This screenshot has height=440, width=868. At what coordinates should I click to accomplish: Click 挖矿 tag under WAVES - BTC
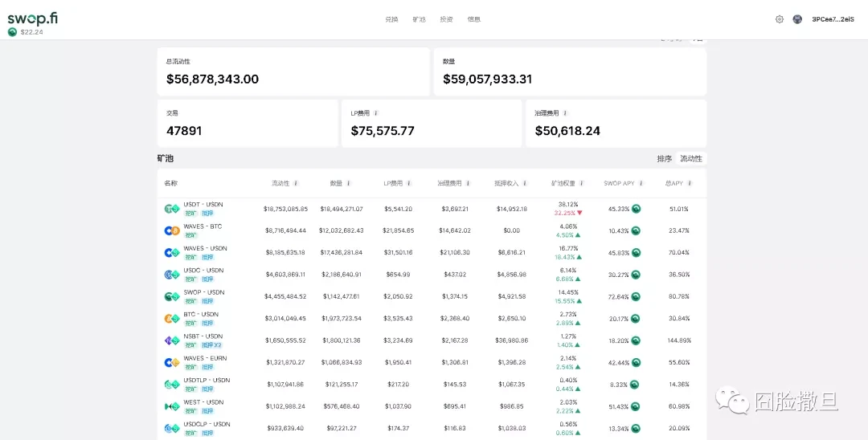(x=190, y=235)
